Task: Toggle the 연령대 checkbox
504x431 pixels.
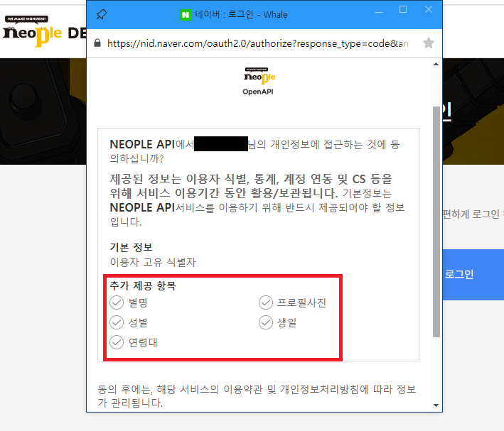Action: click(x=117, y=342)
